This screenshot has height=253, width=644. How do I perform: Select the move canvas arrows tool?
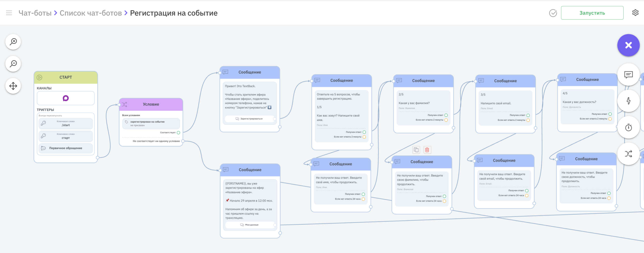(x=13, y=86)
